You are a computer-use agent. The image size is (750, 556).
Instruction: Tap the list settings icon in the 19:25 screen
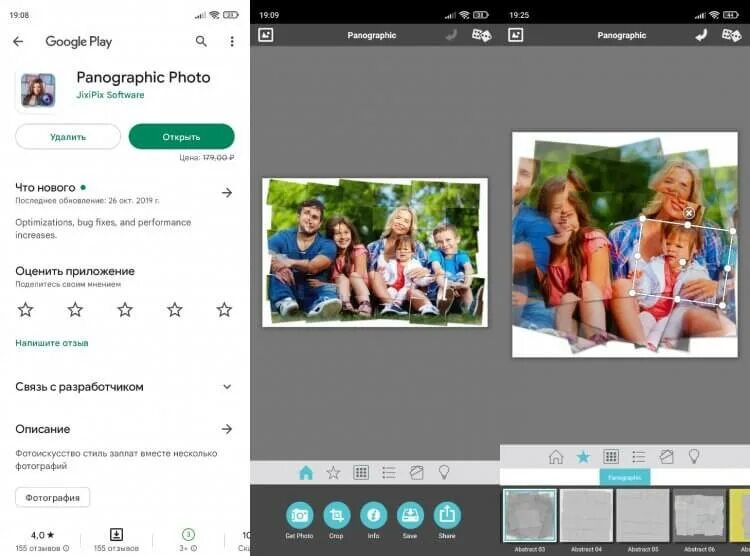point(639,456)
